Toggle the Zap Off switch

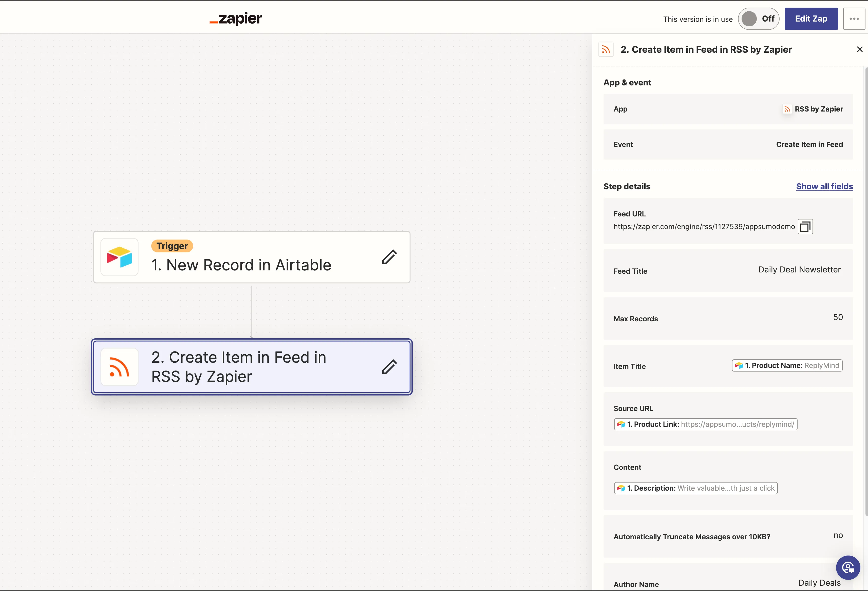click(x=758, y=19)
